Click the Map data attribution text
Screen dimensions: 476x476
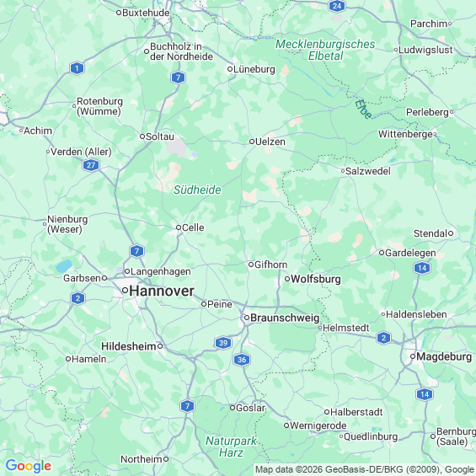pyautogui.click(x=364, y=469)
